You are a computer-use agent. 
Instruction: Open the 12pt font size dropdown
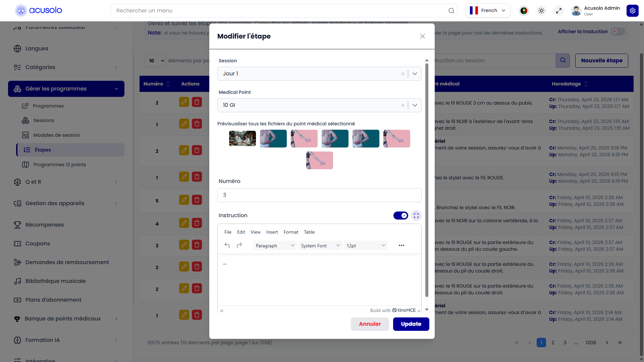click(365, 246)
